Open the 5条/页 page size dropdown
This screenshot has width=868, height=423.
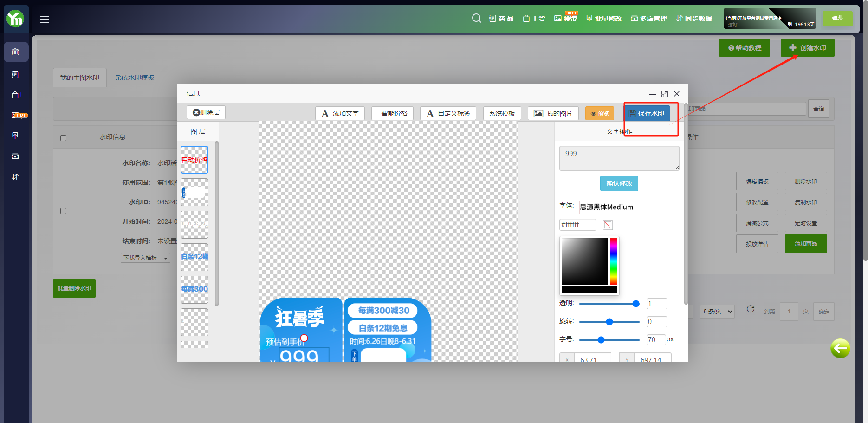718,312
